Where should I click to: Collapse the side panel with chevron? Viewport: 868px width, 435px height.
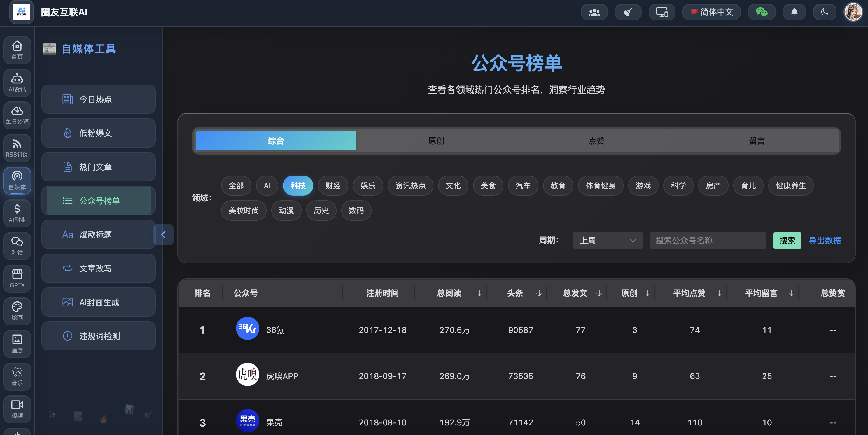(163, 235)
